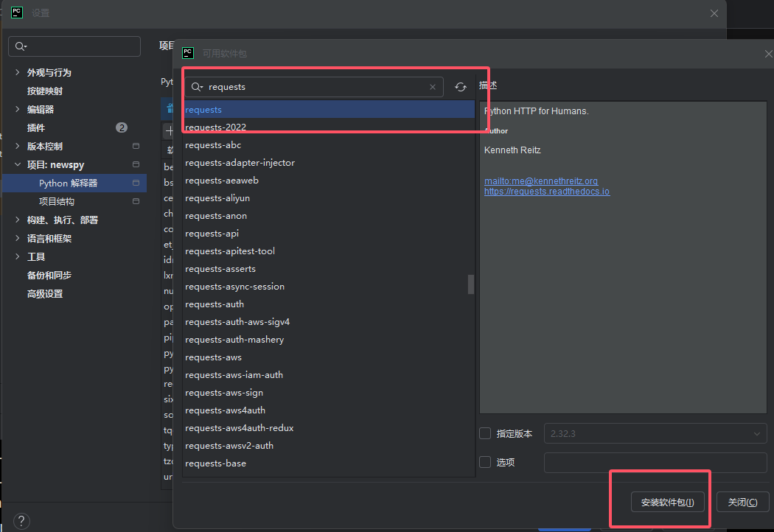Select requests-aeaweb package
774x532 pixels.
click(329, 181)
